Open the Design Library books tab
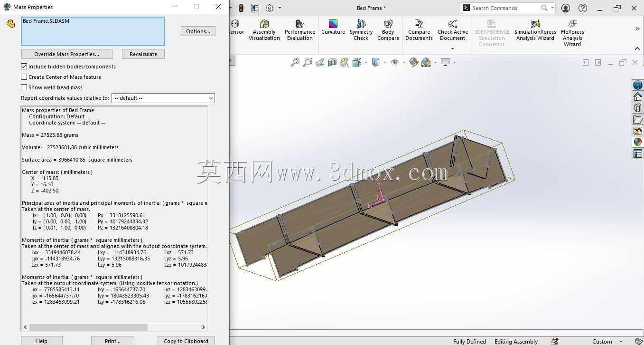The width and height of the screenshot is (644, 345). 637,108
